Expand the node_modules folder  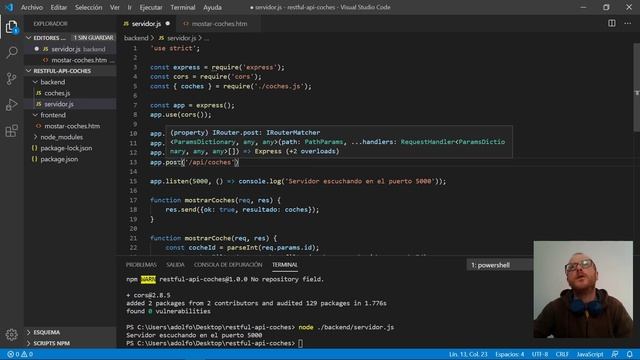pyautogui.click(x=36, y=137)
